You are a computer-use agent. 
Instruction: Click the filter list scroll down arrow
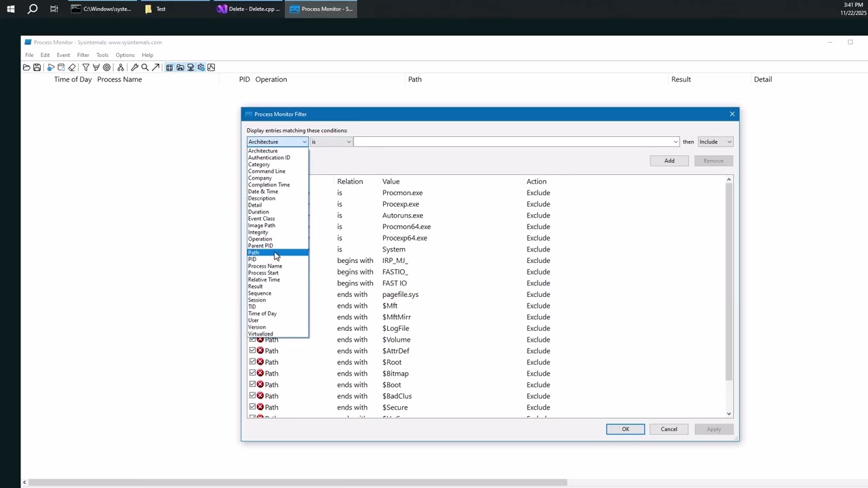729,413
